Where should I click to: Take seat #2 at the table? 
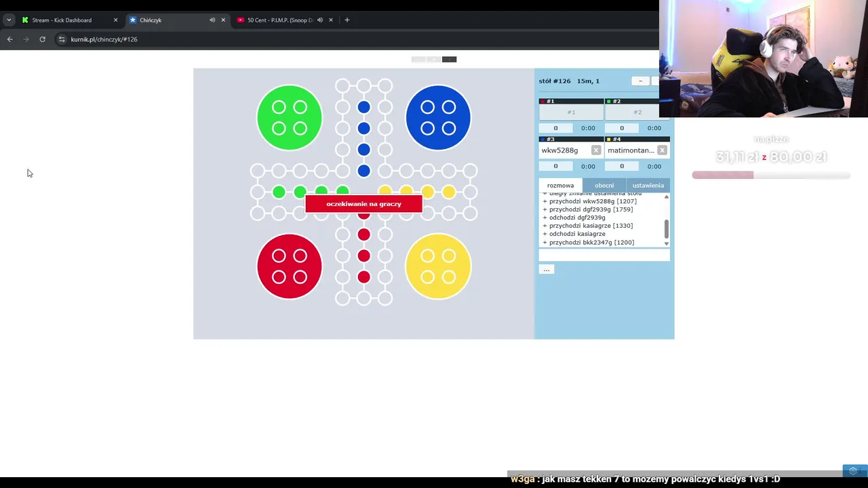tap(637, 113)
